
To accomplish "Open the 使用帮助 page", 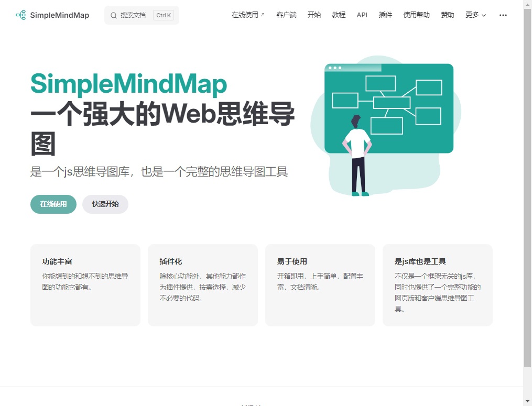I will tap(416, 15).
